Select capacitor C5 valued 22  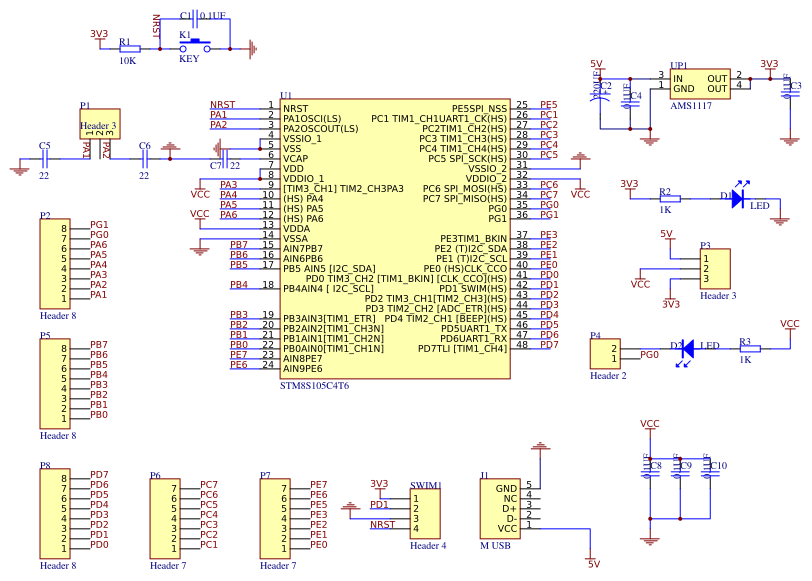click(44, 158)
